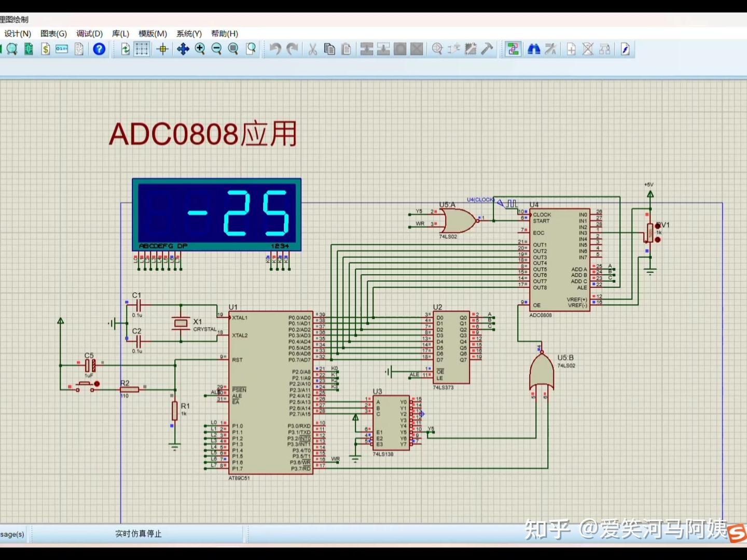Click the cut scissors icon
Viewport: 747px width, 560px height.
312,49
